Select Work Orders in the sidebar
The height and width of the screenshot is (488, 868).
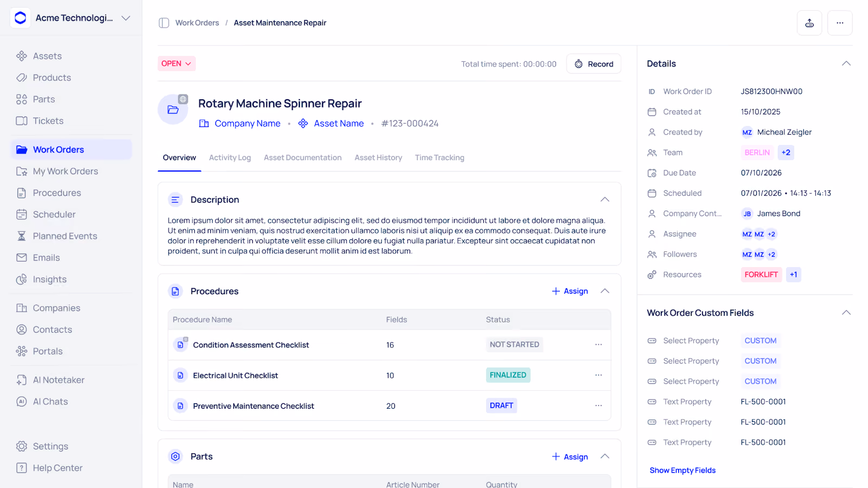(x=71, y=149)
